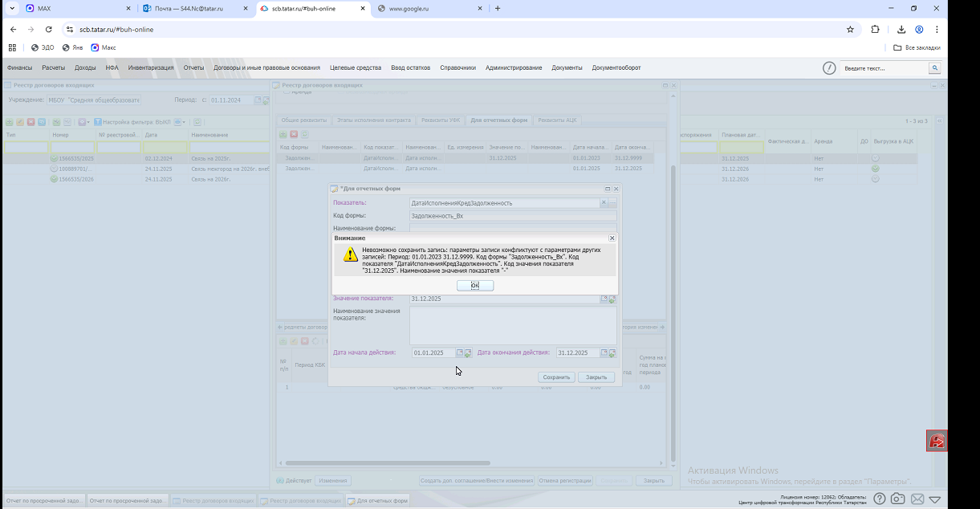The width and height of the screenshot is (980, 509).
Task: Click the red floating icon at right edge
Action: pos(937,441)
